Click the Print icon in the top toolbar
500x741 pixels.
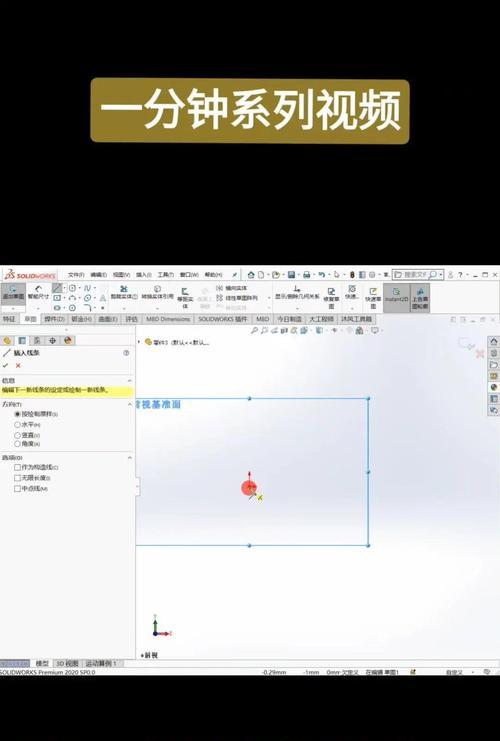[307, 275]
